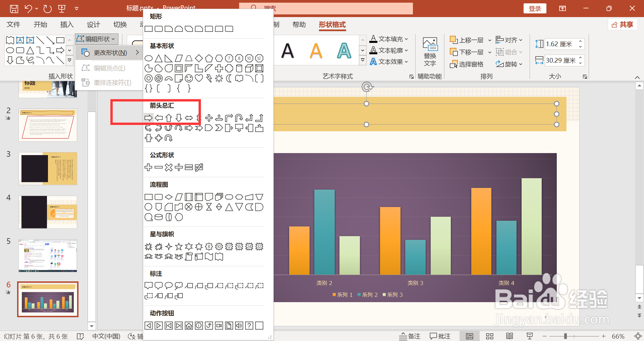The width and height of the screenshot is (644, 341).
Task: Open the 帮助 tab
Action: click(x=299, y=24)
